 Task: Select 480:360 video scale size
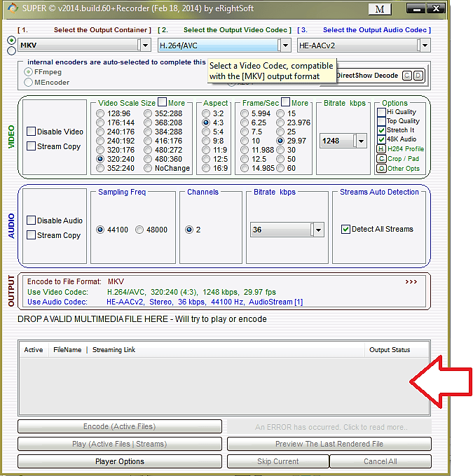point(149,158)
